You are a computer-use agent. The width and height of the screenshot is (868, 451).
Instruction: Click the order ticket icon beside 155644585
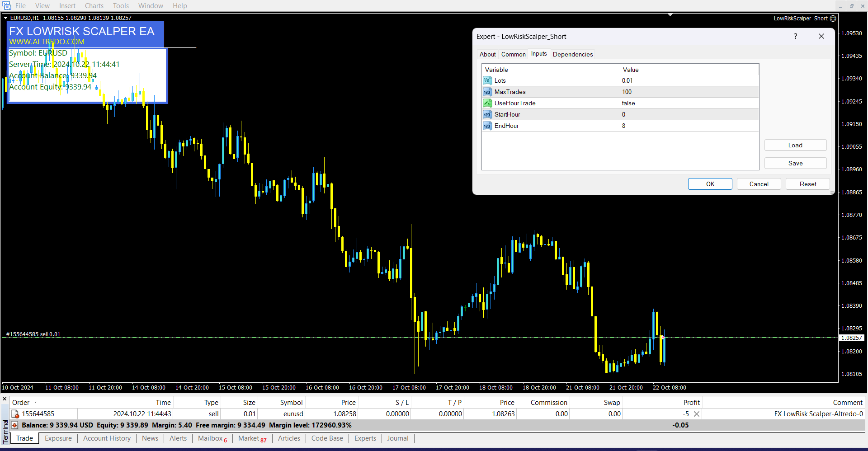(15, 414)
